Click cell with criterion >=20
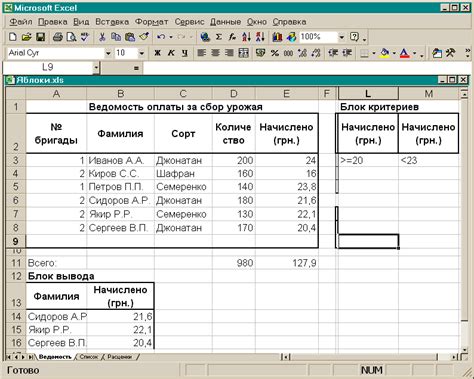 [x=368, y=160]
